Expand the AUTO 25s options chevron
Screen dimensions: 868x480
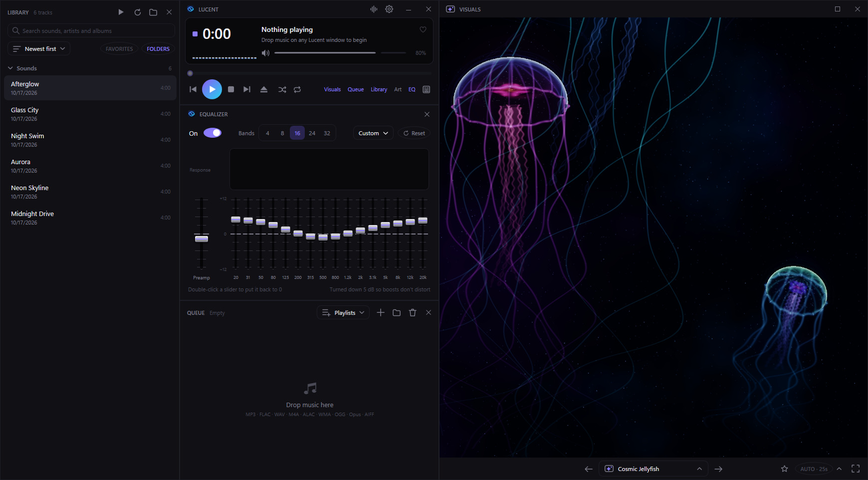839,469
